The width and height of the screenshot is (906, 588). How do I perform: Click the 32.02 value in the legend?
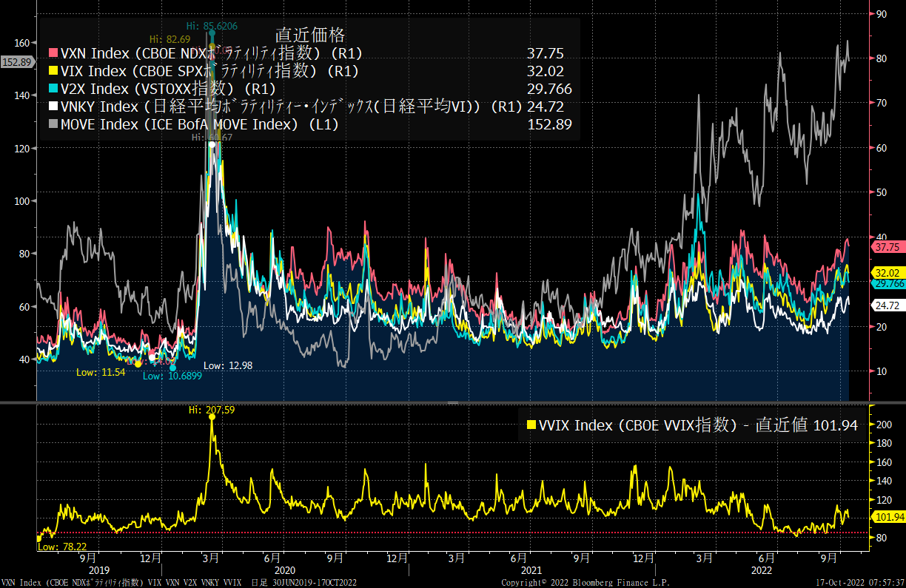(546, 72)
